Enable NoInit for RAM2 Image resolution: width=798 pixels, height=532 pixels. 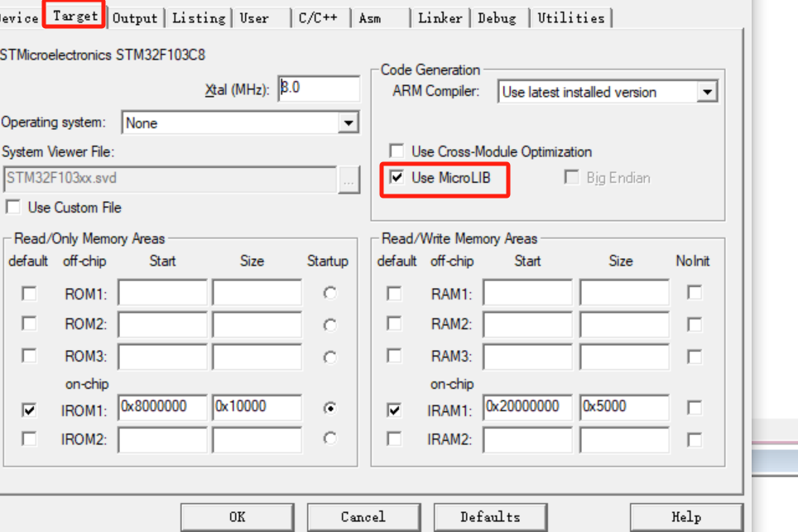(695, 324)
